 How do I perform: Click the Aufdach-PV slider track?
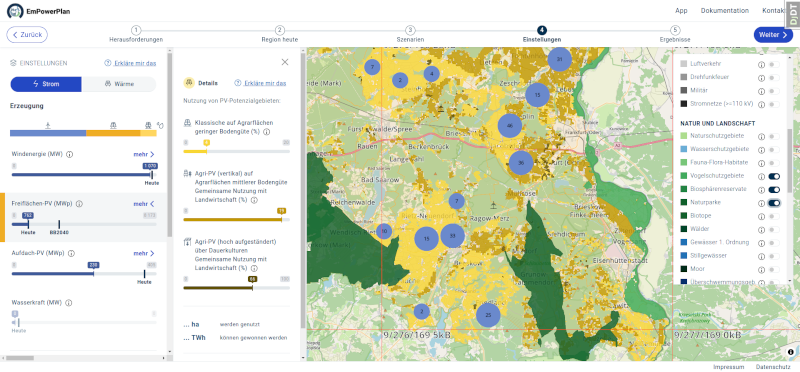click(x=84, y=274)
